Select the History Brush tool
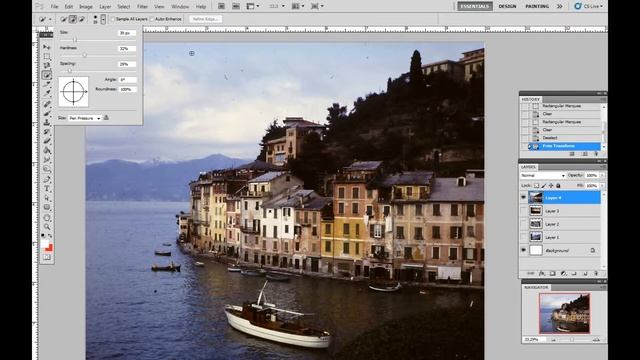Image resolution: width=640 pixels, height=360 pixels. (47, 132)
